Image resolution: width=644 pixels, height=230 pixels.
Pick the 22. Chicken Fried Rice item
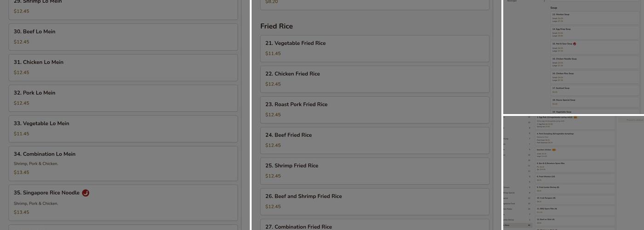point(374,79)
